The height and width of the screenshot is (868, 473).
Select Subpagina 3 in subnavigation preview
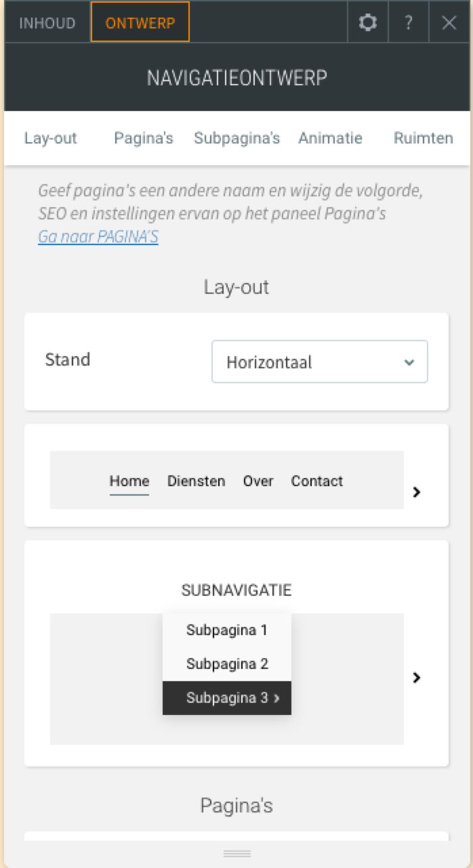[x=227, y=698]
